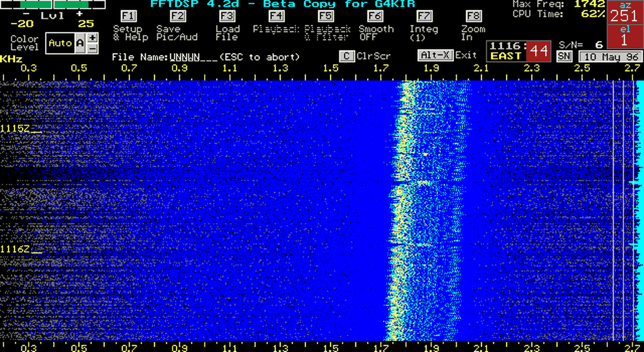Increase color level with plus button
The image size is (644, 352).
[x=92, y=38]
